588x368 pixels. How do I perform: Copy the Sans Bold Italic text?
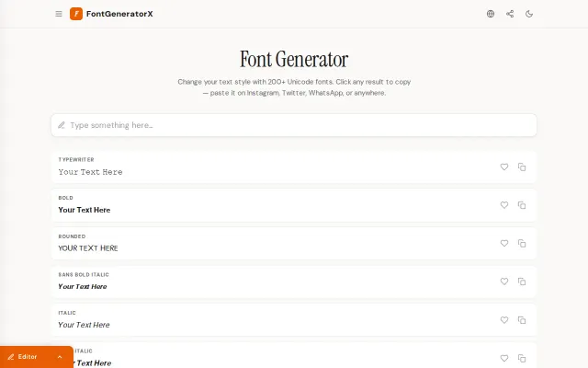(522, 282)
